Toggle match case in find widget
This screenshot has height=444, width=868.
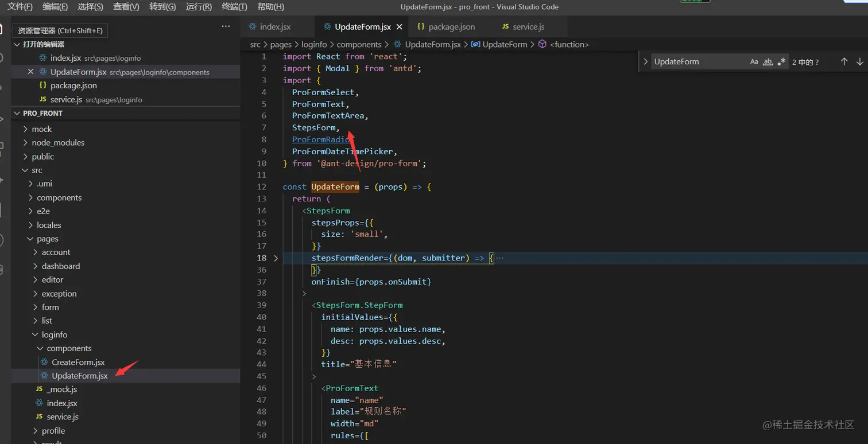pos(754,62)
